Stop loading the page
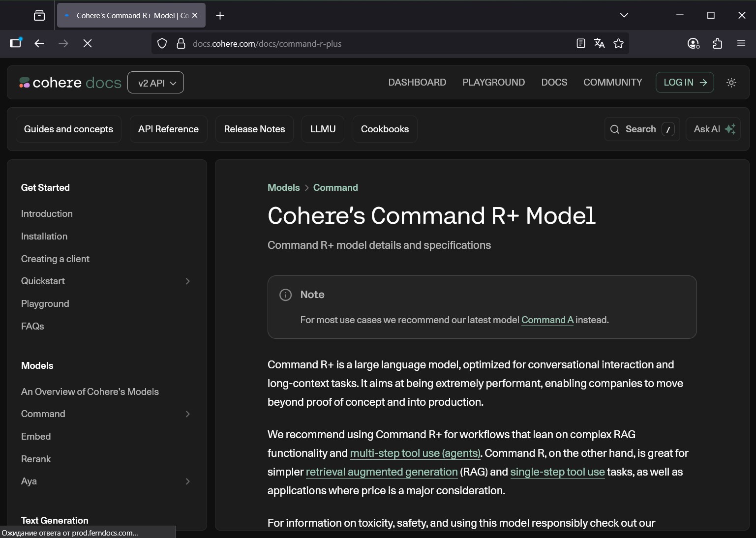Image resolution: width=756 pixels, height=538 pixels. [x=88, y=43]
